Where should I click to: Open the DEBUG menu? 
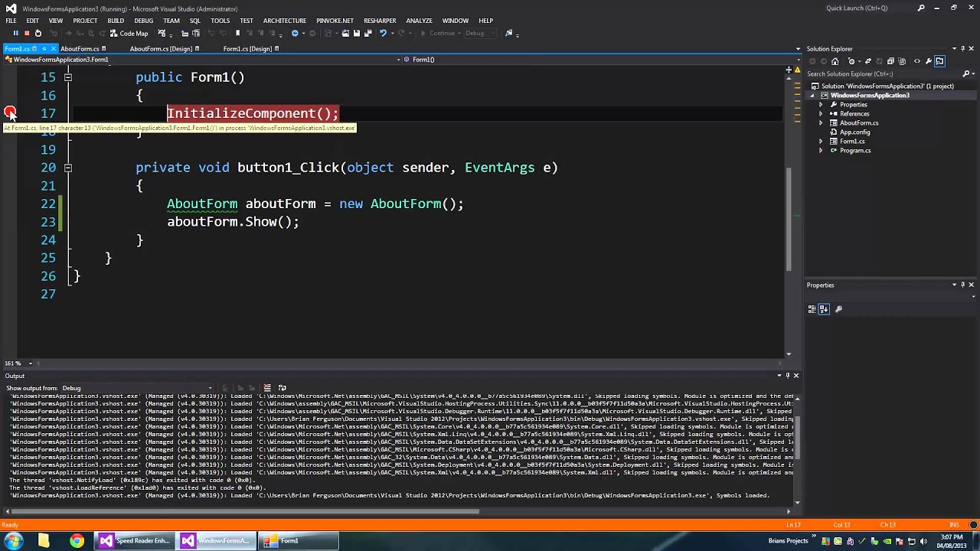[143, 21]
